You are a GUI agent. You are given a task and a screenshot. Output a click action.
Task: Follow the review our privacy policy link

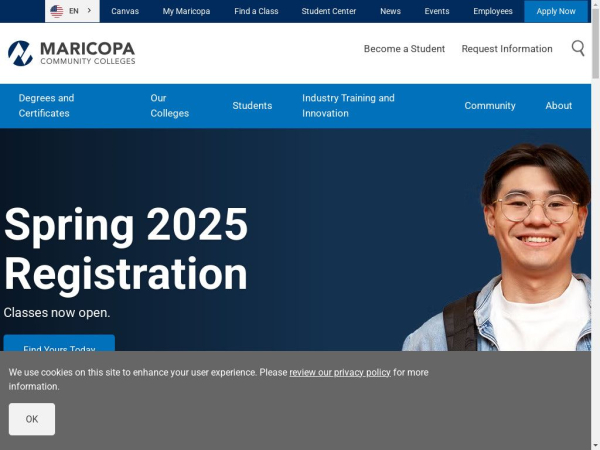click(340, 372)
